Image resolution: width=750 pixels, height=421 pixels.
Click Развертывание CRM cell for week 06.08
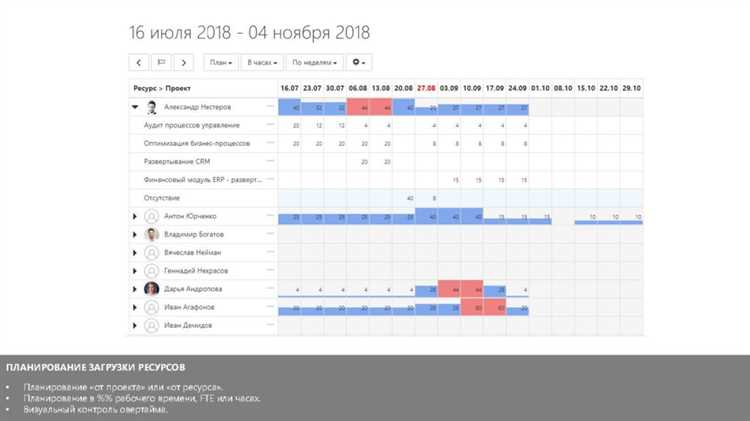coord(358,162)
